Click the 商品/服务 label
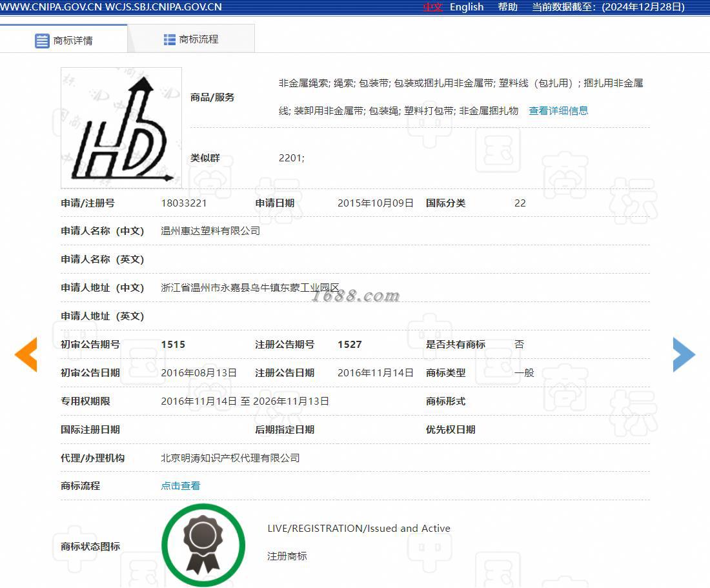 coord(212,97)
